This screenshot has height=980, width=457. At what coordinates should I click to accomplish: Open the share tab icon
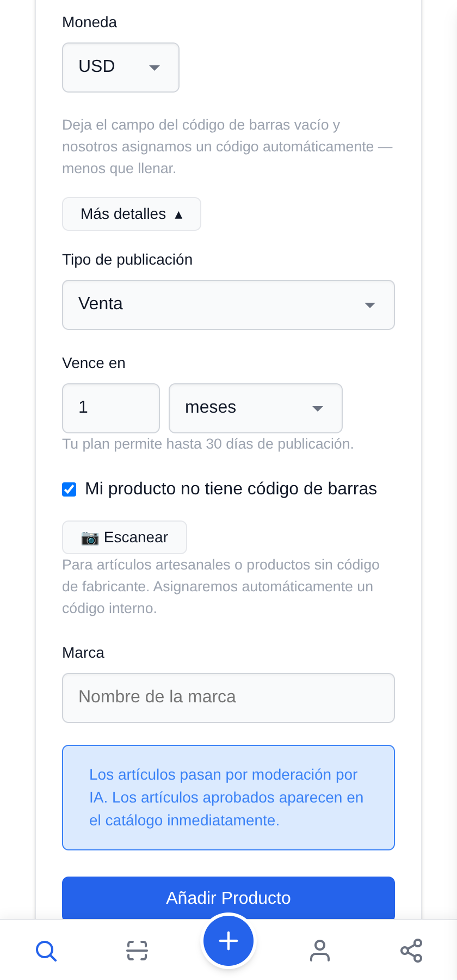(x=411, y=951)
